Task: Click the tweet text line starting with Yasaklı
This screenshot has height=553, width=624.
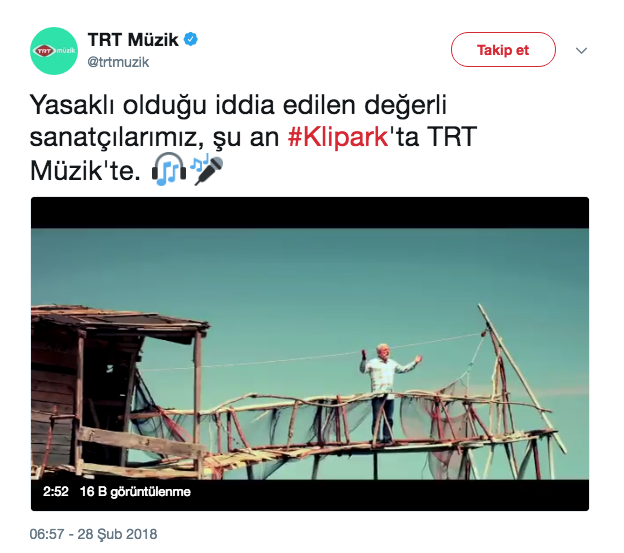Action: [238, 105]
